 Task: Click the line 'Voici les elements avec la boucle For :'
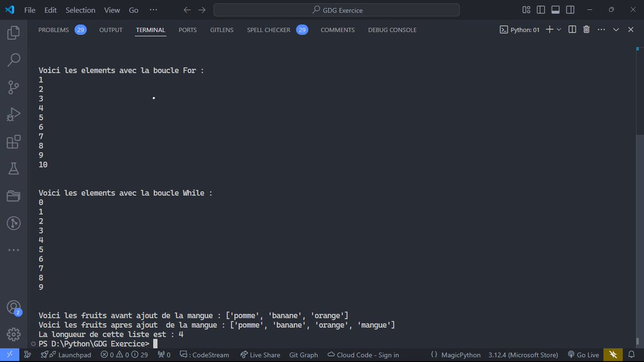[121, 70]
